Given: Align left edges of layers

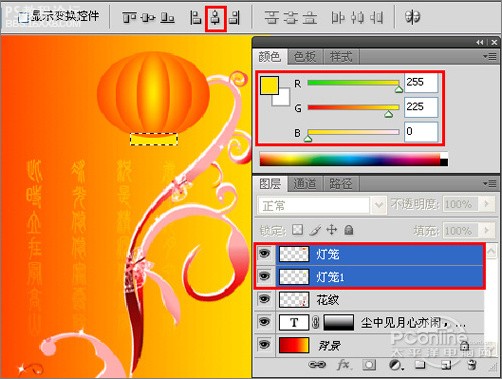Looking at the screenshot, I should click(x=196, y=18).
